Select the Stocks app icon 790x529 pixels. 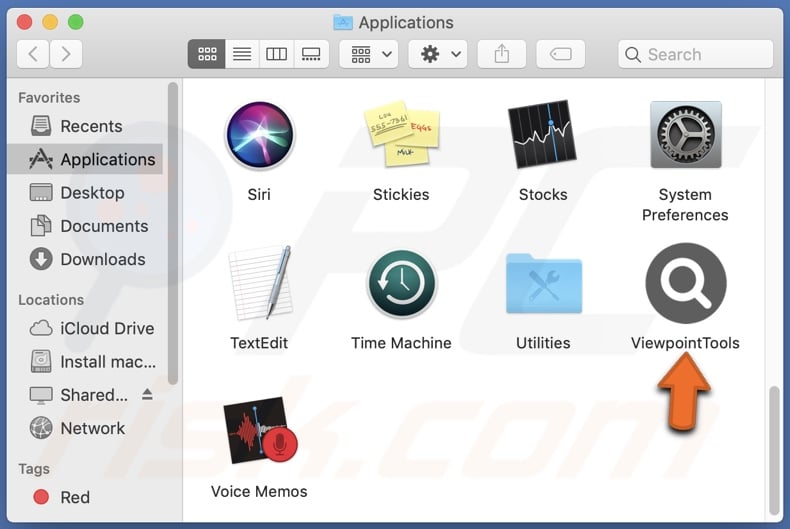coord(543,134)
